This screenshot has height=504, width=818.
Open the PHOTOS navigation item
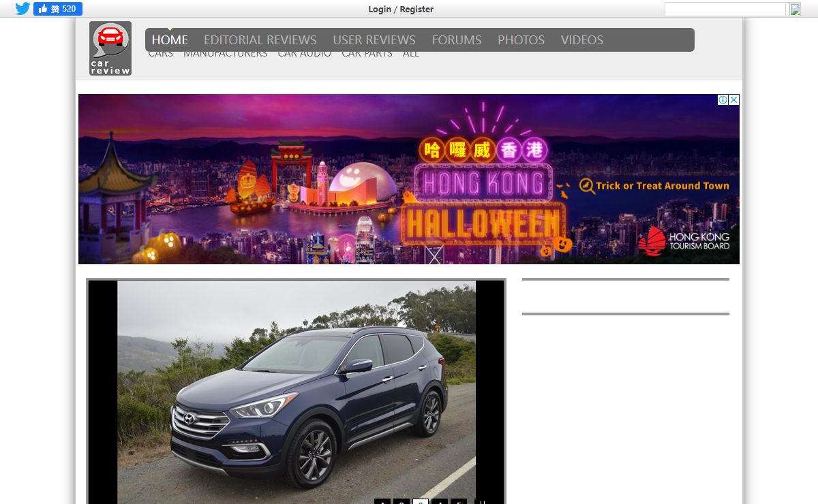(x=521, y=40)
